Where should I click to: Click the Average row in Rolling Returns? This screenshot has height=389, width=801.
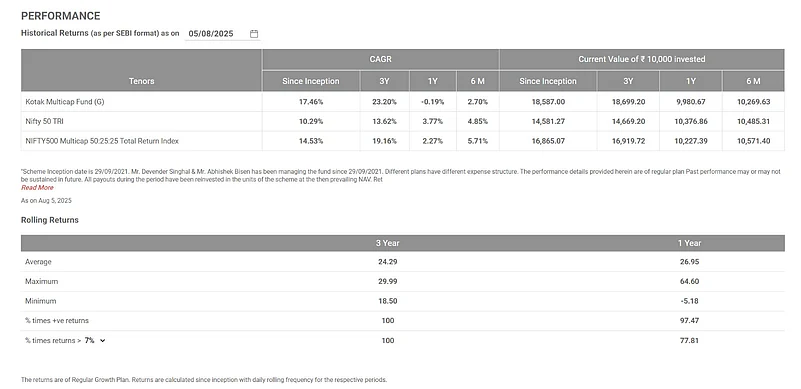403,262
